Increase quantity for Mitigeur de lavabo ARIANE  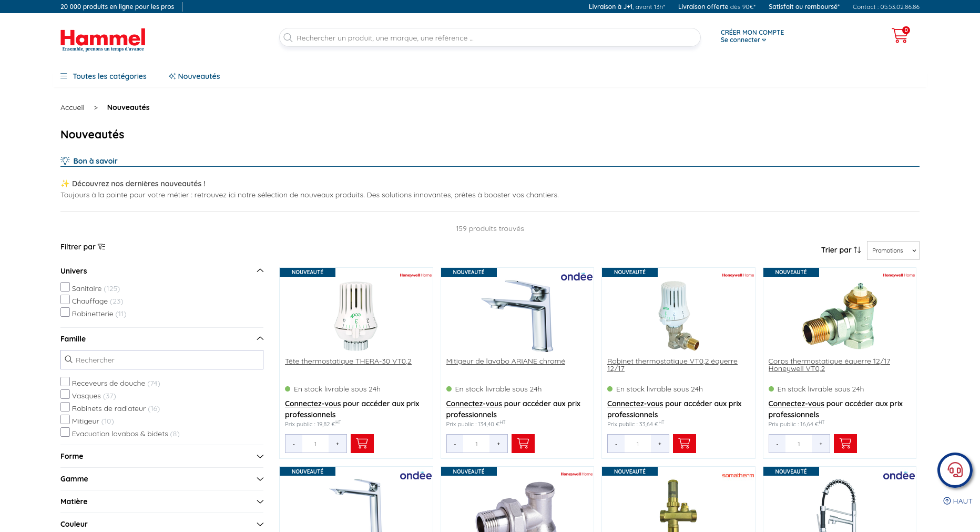498,444
